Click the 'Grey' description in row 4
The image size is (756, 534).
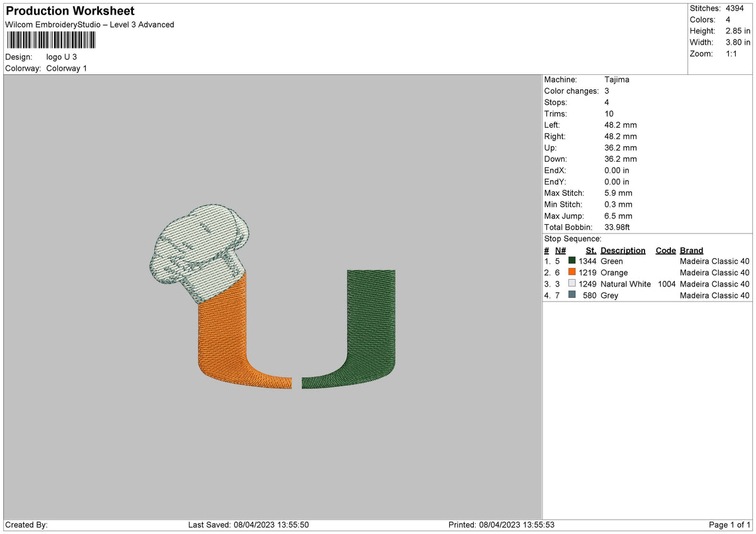tap(609, 295)
